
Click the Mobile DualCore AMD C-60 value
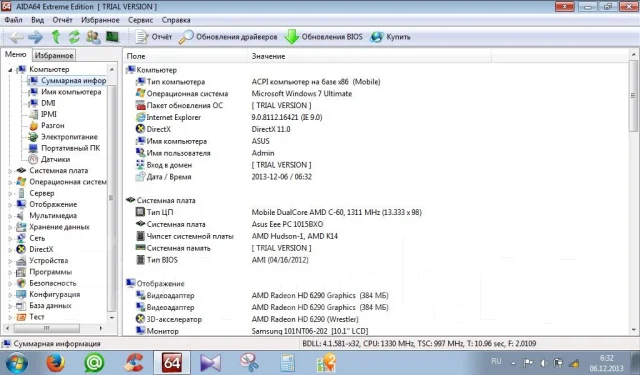coord(336,212)
